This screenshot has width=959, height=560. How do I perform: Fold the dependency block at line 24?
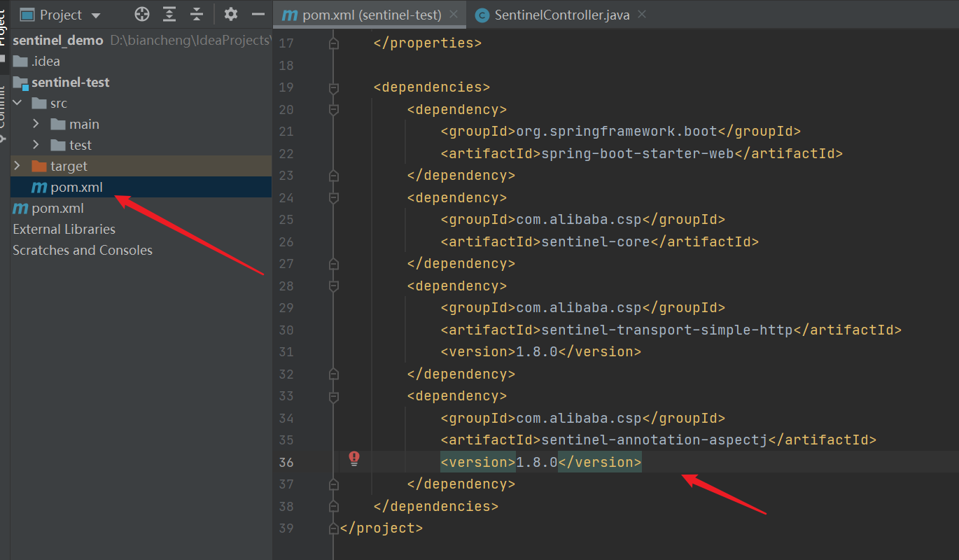click(x=333, y=197)
